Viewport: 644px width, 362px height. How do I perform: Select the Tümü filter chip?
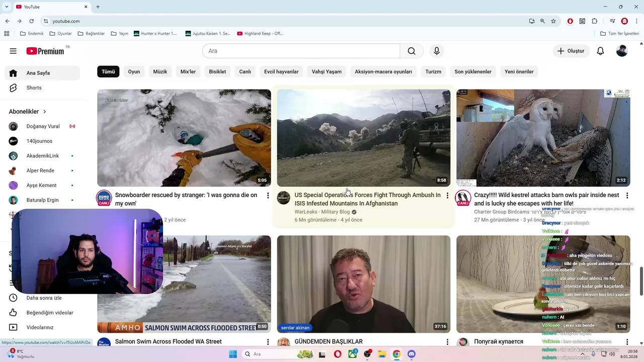click(x=108, y=72)
